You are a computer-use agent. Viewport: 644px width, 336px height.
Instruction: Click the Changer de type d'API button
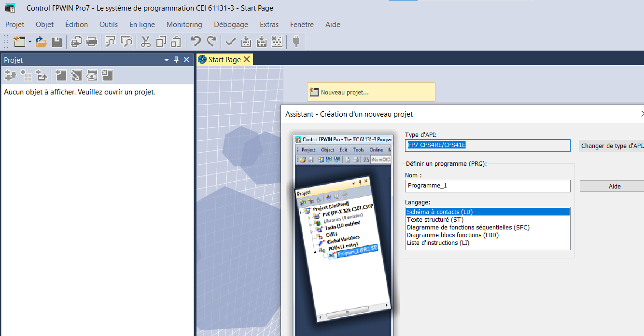click(612, 146)
